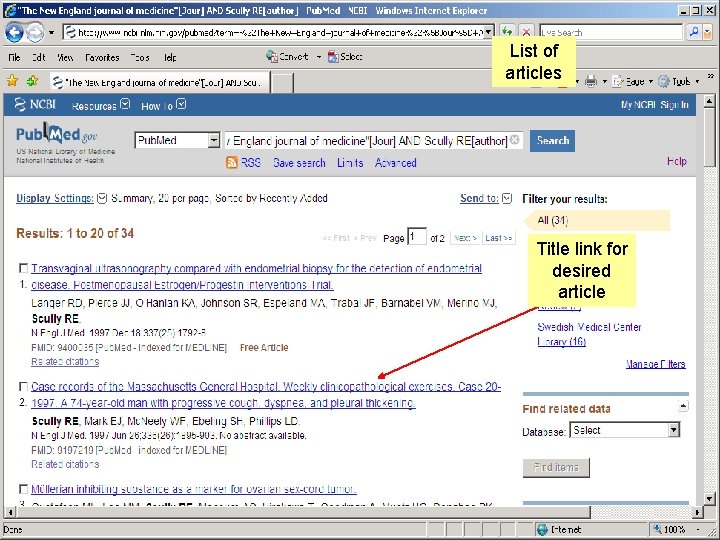Screen dimensions: 720x540
Task: Open the Edit menu
Action: point(38,57)
